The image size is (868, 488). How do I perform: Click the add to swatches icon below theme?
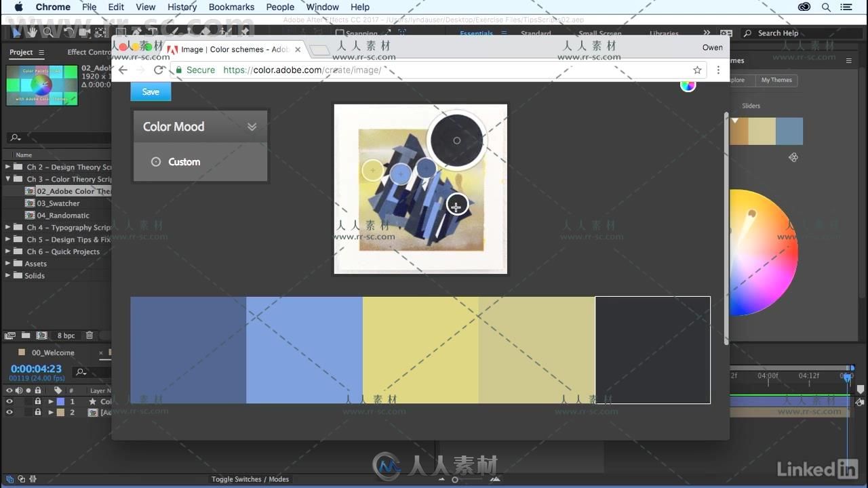(793, 157)
